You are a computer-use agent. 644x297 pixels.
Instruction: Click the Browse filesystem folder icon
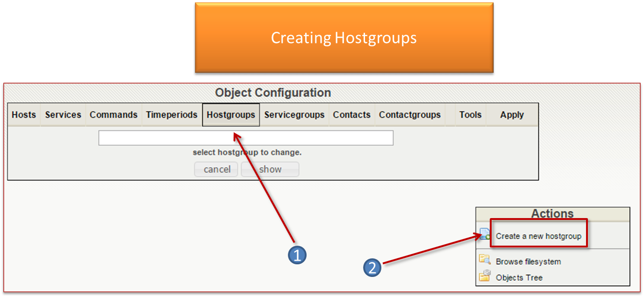(485, 260)
